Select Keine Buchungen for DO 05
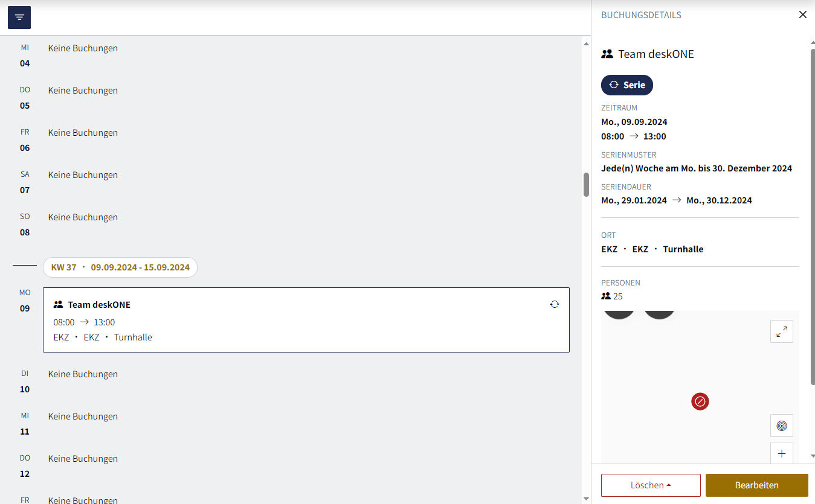The image size is (815, 504). (83, 91)
